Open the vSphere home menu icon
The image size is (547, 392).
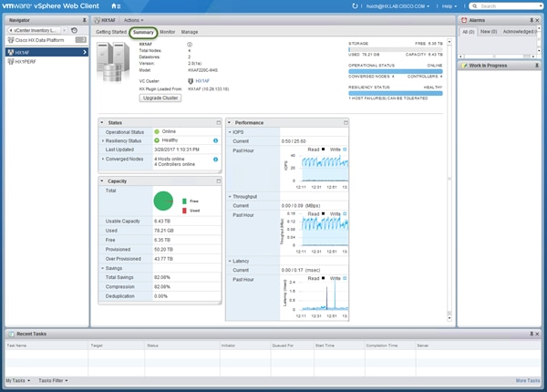coord(116,6)
